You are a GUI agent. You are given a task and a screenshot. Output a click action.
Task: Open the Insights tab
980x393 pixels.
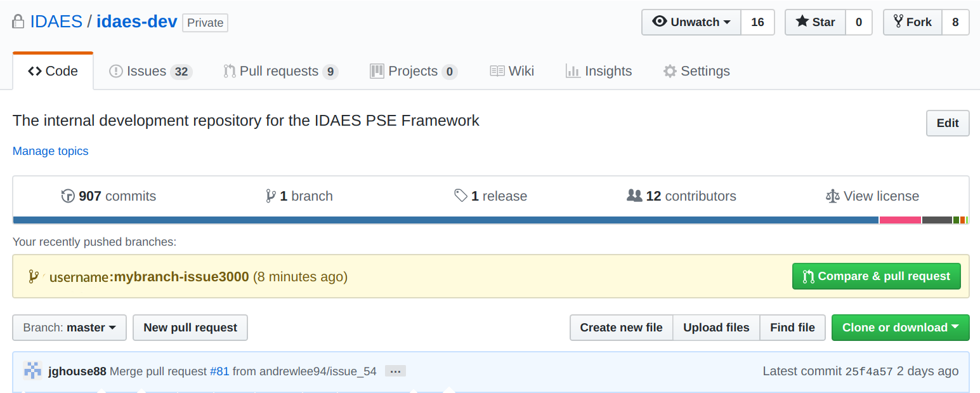[x=599, y=71]
